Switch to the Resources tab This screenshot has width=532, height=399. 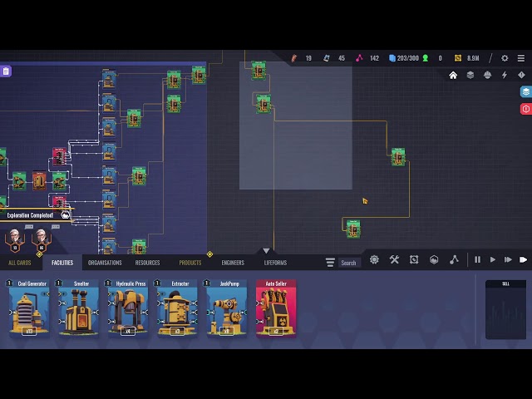147,263
